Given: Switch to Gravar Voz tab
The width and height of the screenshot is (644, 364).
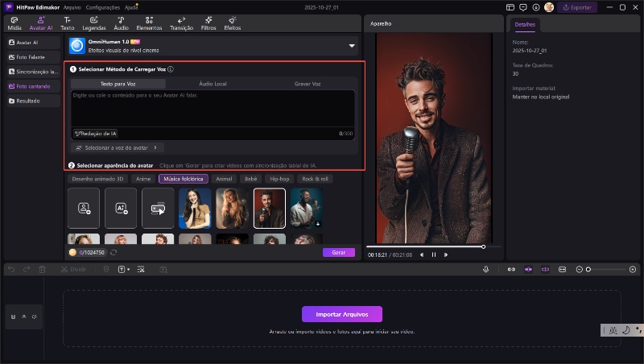Looking at the screenshot, I should tap(308, 84).
